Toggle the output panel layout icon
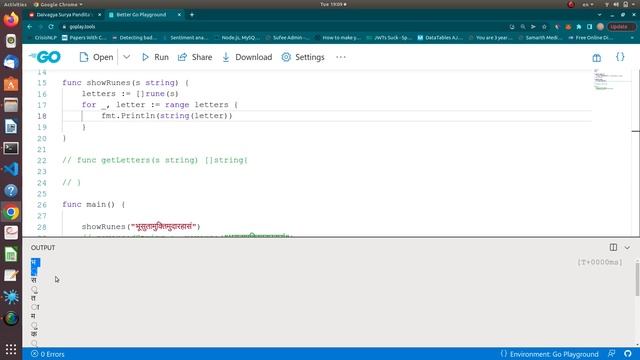 tap(613, 247)
